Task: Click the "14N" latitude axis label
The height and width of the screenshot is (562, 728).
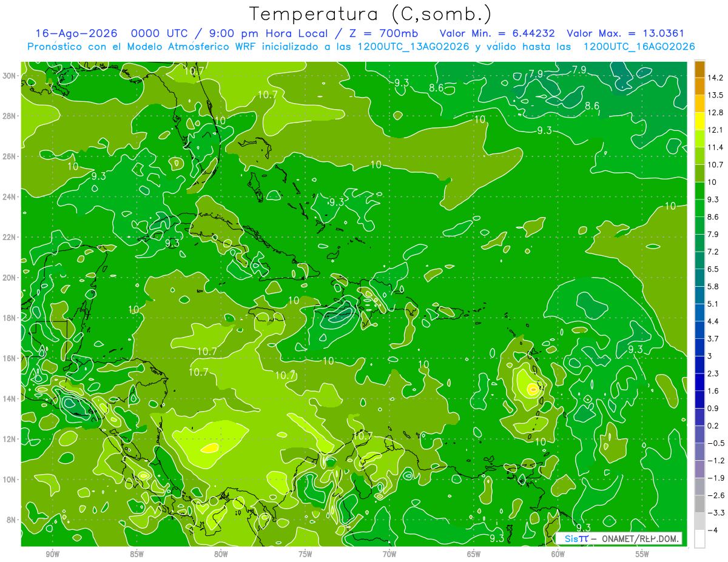Action: point(10,399)
